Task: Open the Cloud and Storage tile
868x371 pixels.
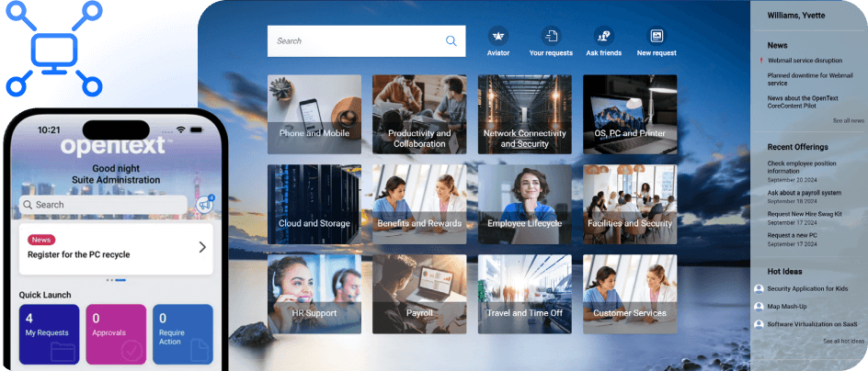Action: click(314, 204)
